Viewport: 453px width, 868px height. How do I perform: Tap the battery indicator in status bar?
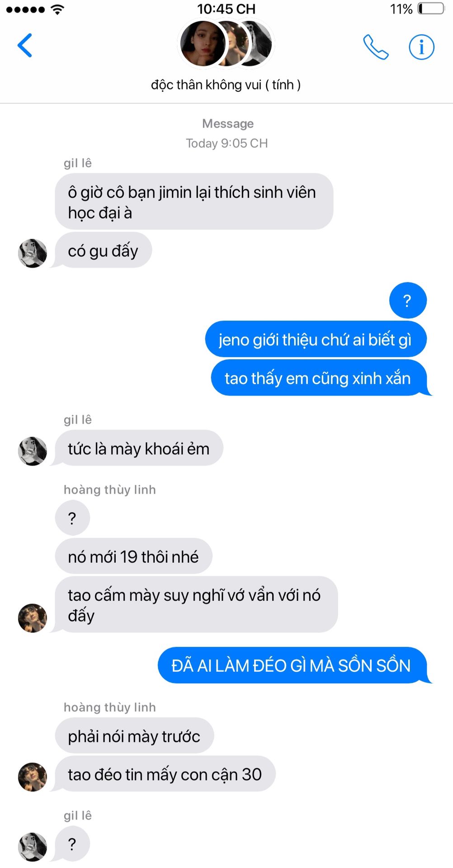(x=431, y=9)
